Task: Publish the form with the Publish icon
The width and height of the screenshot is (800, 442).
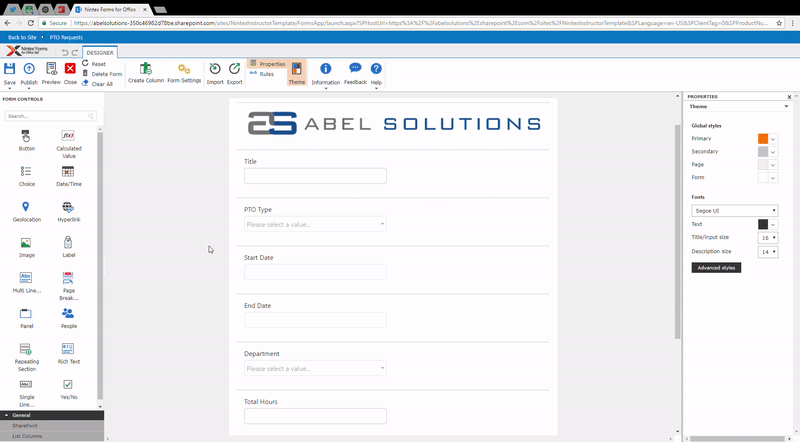Action: click(x=29, y=69)
